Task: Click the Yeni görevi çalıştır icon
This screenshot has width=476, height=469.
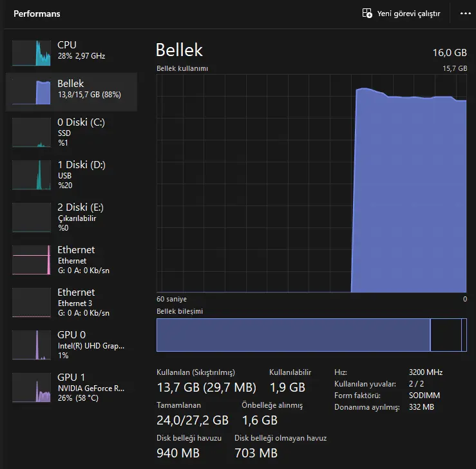Action: coord(367,14)
